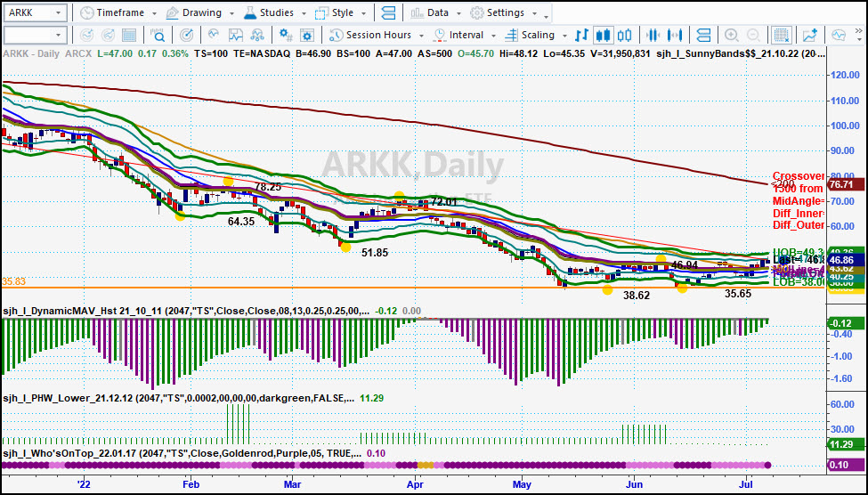The image size is (868, 495).
Task: Click the 38.62 pivot low label
Action: click(x=636, y=296)
